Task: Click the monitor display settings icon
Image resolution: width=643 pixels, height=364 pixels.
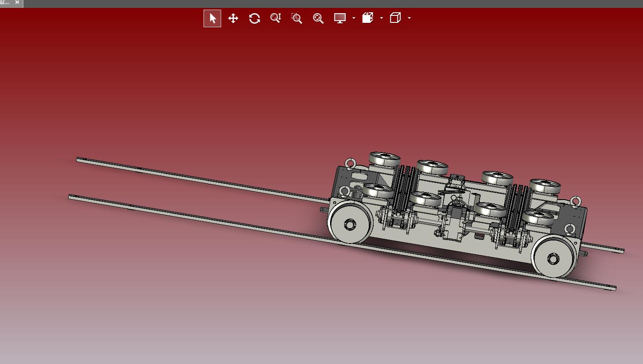Action: 340,18
